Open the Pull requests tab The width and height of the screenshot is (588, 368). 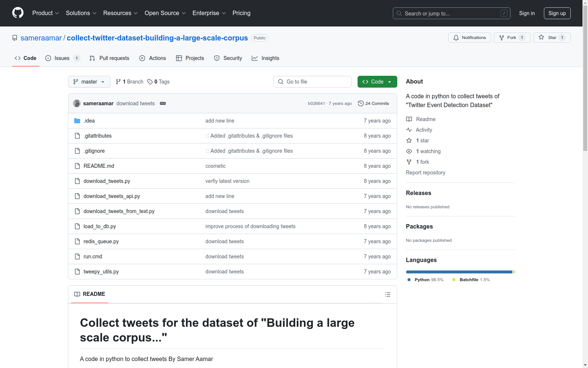(110, 58)
